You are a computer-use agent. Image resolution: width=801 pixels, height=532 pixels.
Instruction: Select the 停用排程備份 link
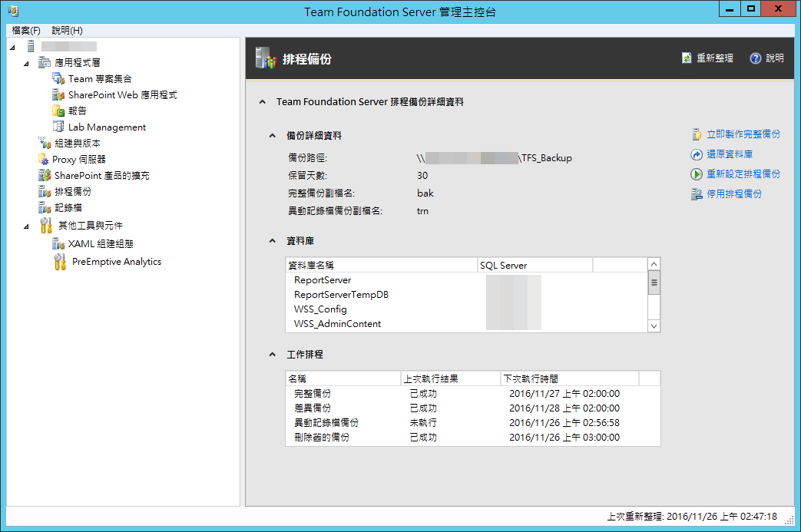[x=734, y=194]
